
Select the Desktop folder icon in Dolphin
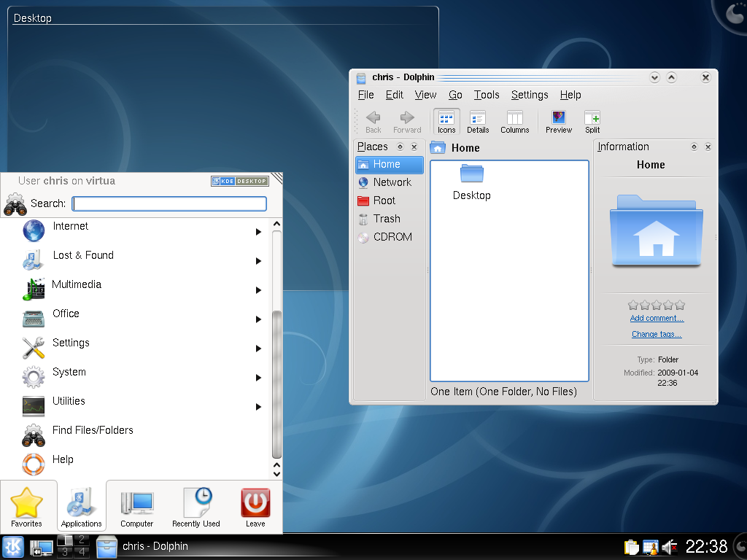(472, 183)
